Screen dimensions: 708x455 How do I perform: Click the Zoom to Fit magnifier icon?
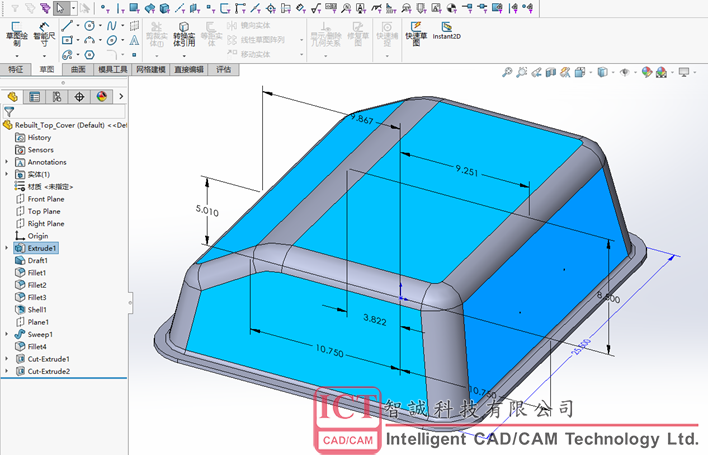[x=507, y=72]
